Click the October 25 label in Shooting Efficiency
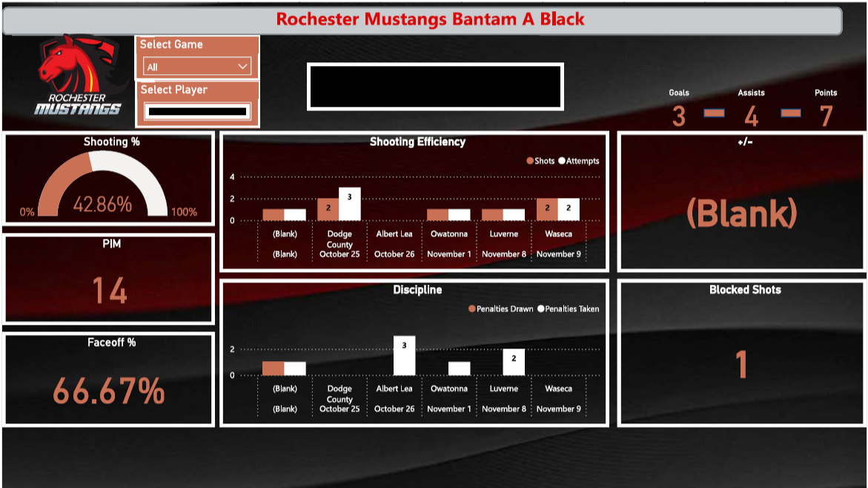Image resolution: width=868 pixels, height=488 pixels. tap(339, 254)
